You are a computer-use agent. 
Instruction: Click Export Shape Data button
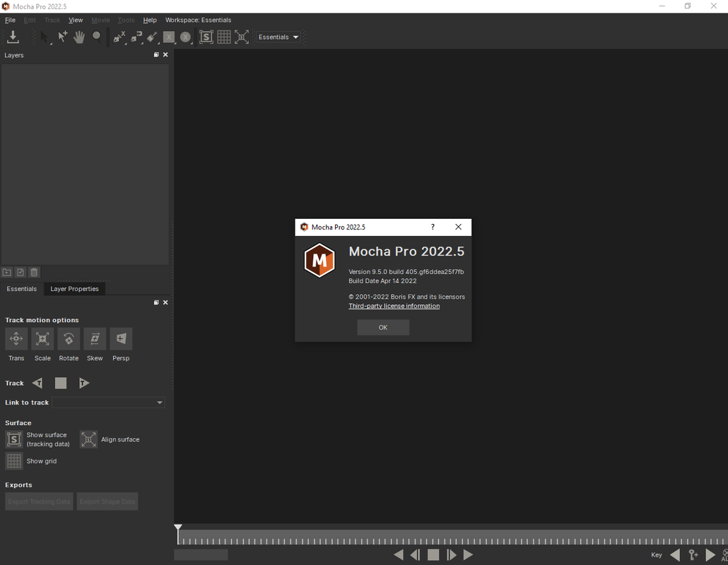pos(107,501)
